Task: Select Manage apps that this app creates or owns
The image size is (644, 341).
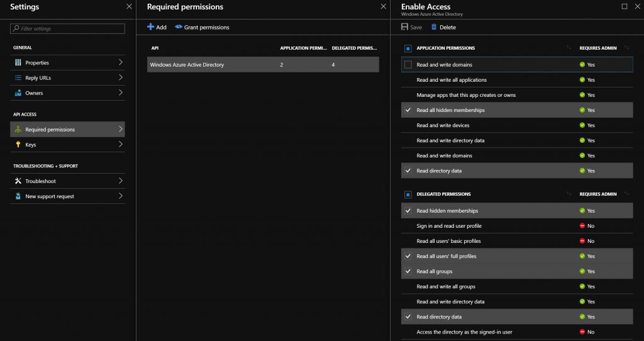Action: click(x=517, y=95)
